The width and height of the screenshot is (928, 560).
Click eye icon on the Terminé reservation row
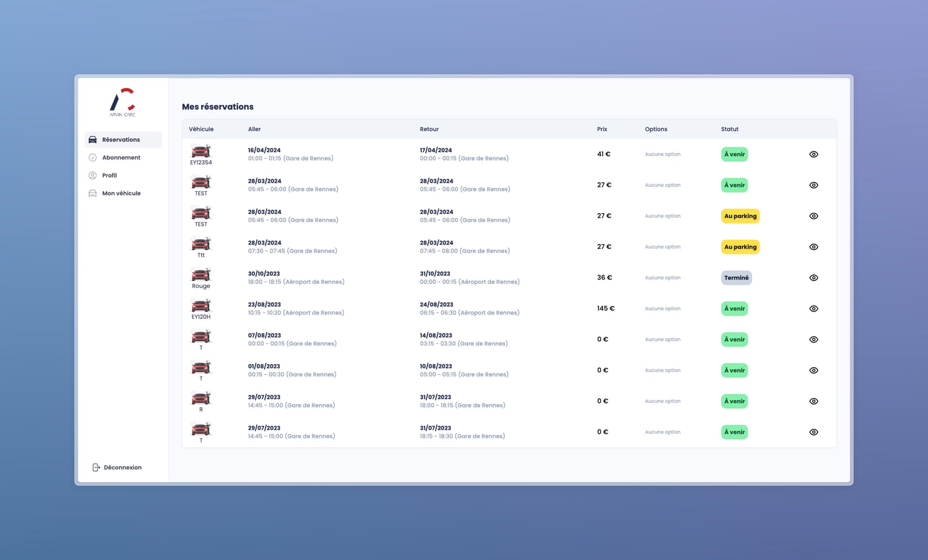(813, 278)
